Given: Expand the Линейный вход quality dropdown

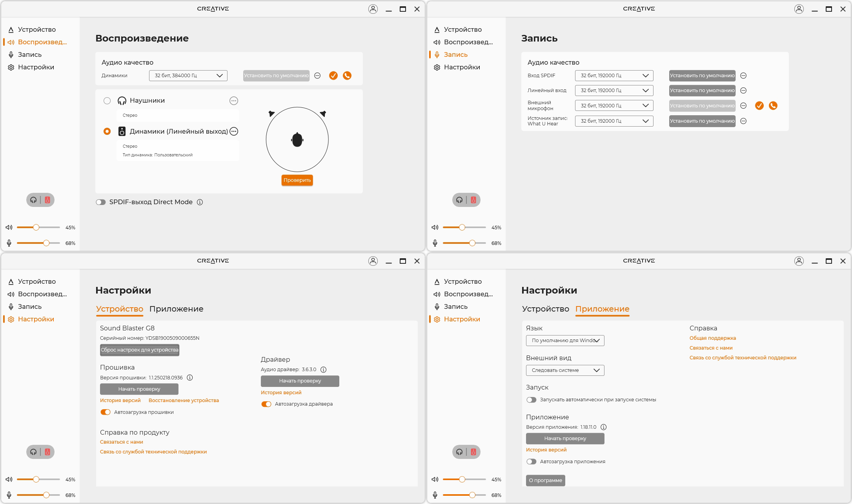Looking at the screenshot, I should [614, 91].
